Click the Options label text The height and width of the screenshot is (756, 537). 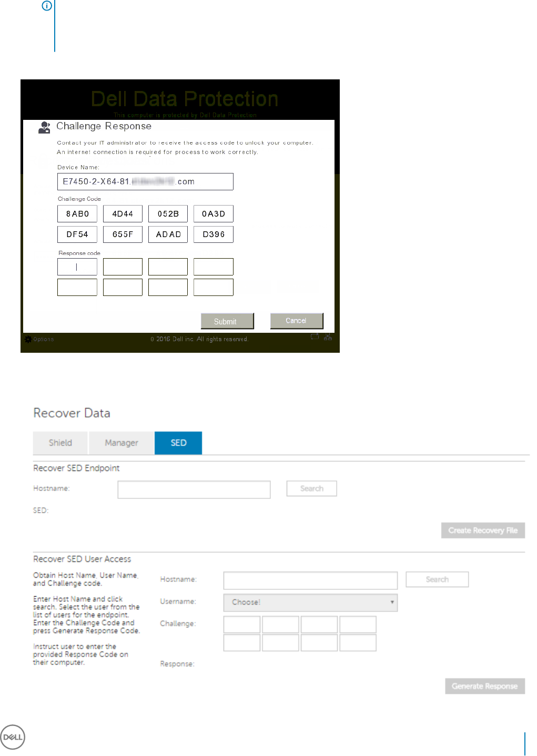tap(44, 340)
